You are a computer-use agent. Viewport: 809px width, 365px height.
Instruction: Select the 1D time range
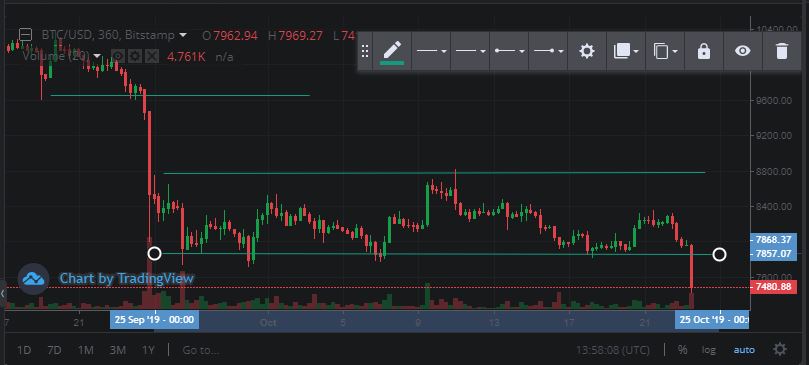coord(24,350)
